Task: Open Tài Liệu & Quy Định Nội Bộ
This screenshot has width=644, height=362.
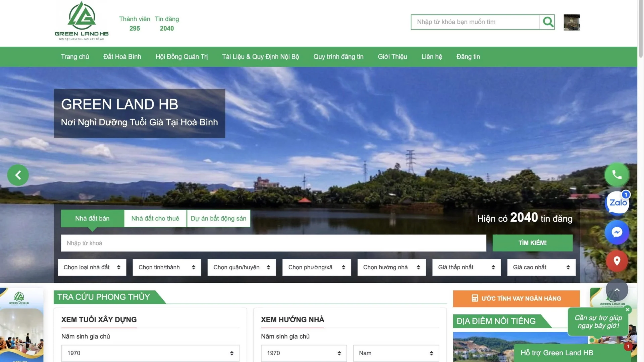Action: (260, 57)
